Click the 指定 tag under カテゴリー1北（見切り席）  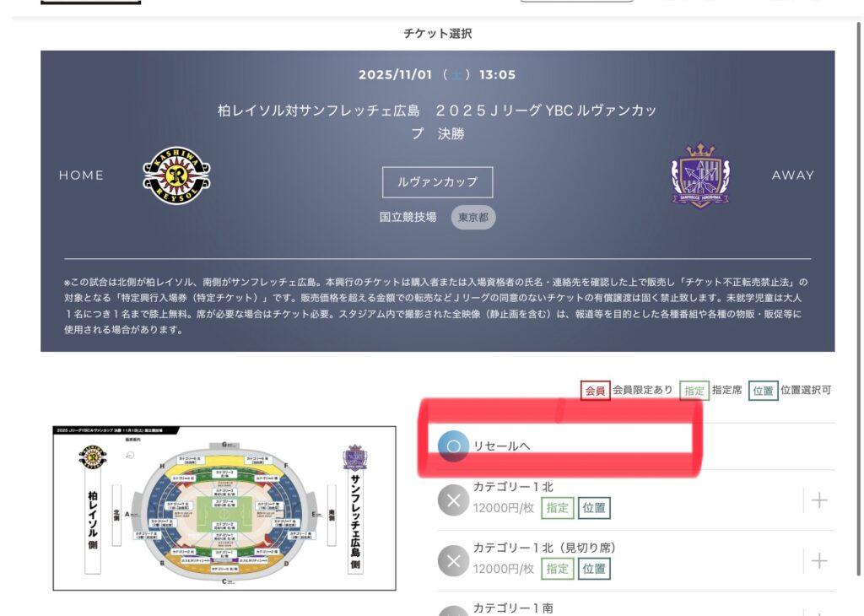pos(557,569)
